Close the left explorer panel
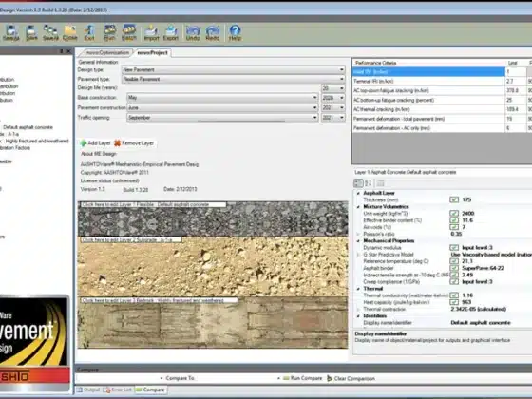The image size is (532, 399). 68,51
